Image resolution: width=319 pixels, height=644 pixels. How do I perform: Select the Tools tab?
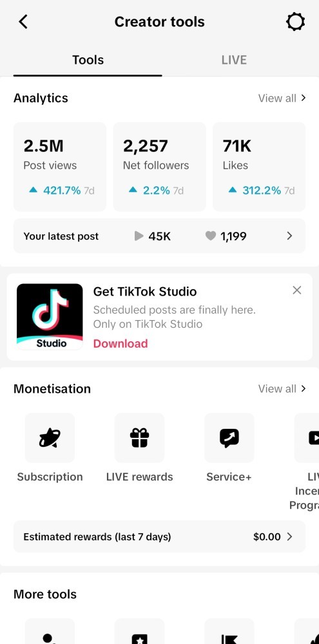[x=88, y=60]
